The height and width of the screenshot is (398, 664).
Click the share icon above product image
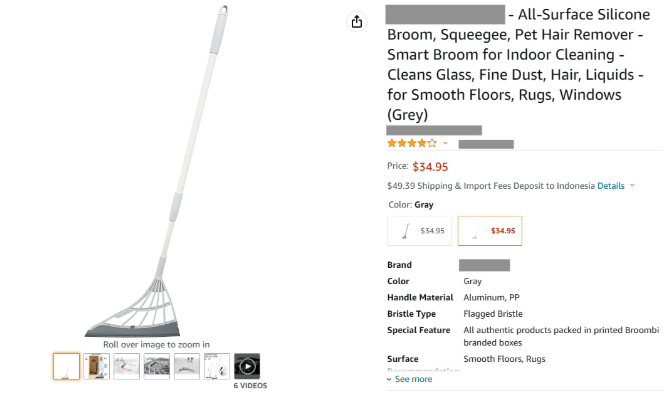click(357, 21)
